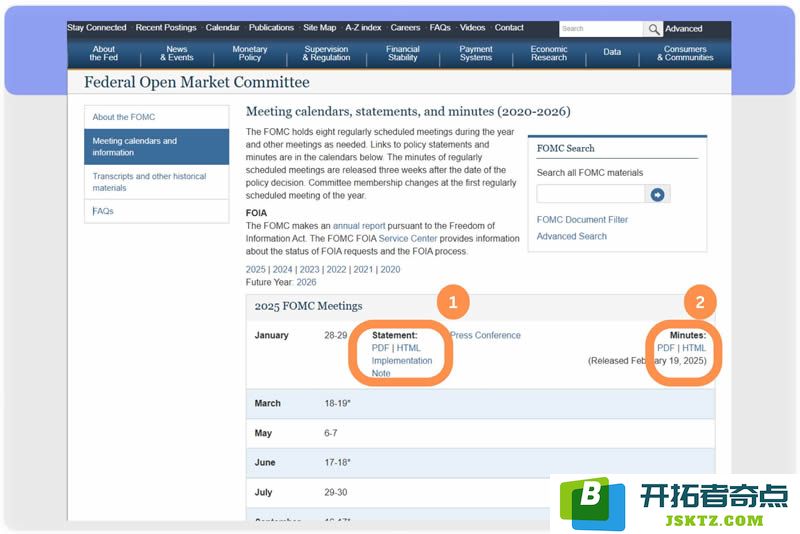This screenshot has height=534, width=800.
Task: Open About the Fed menu
Action: (x=104, y=53)
